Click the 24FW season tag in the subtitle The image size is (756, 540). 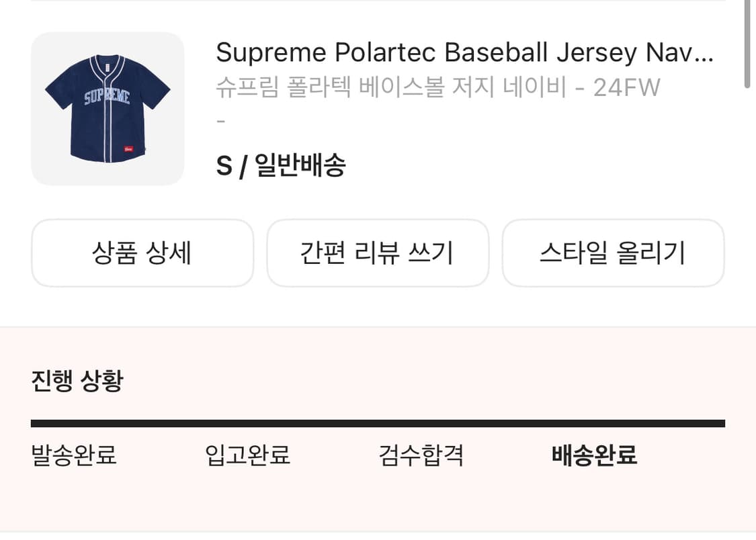click(627, 88)
